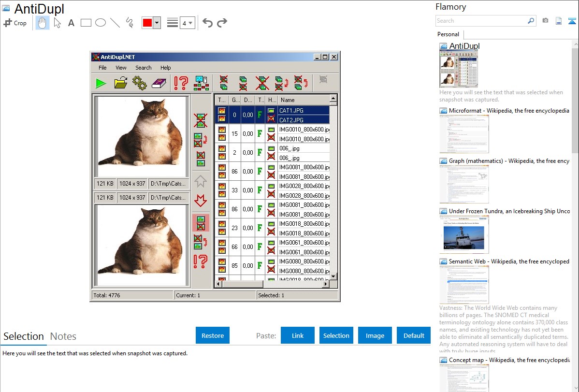Click the computer network toolbar icon
579x392 pixels.
pyautogui.click(x=201, y=83)
